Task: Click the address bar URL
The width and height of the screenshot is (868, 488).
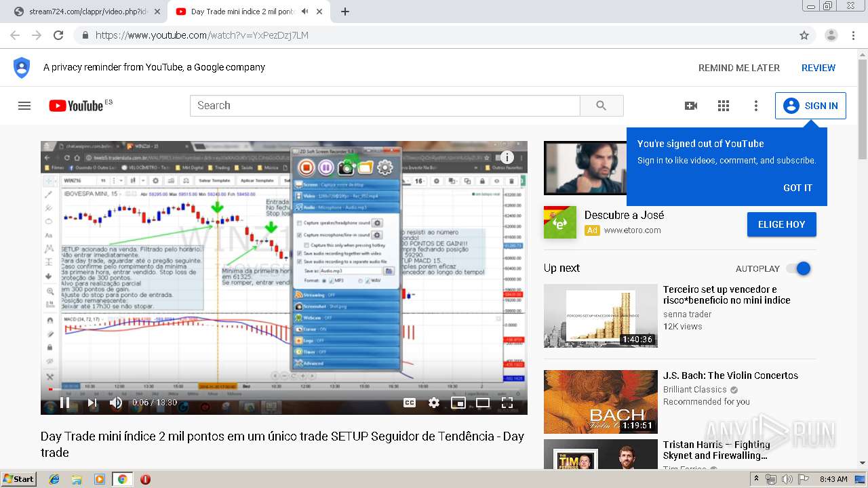Action: pyautogui.click(x=202, y=35)
